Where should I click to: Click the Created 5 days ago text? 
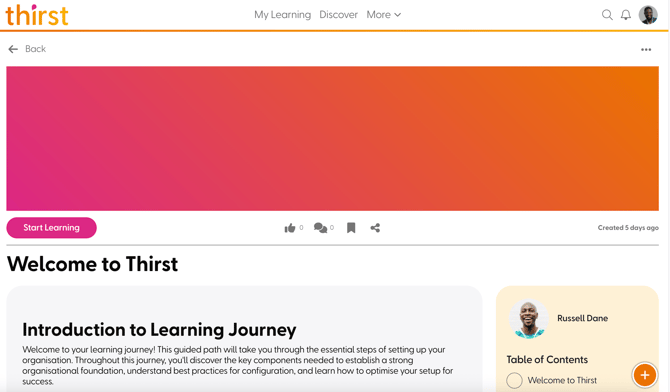point(628,227)
